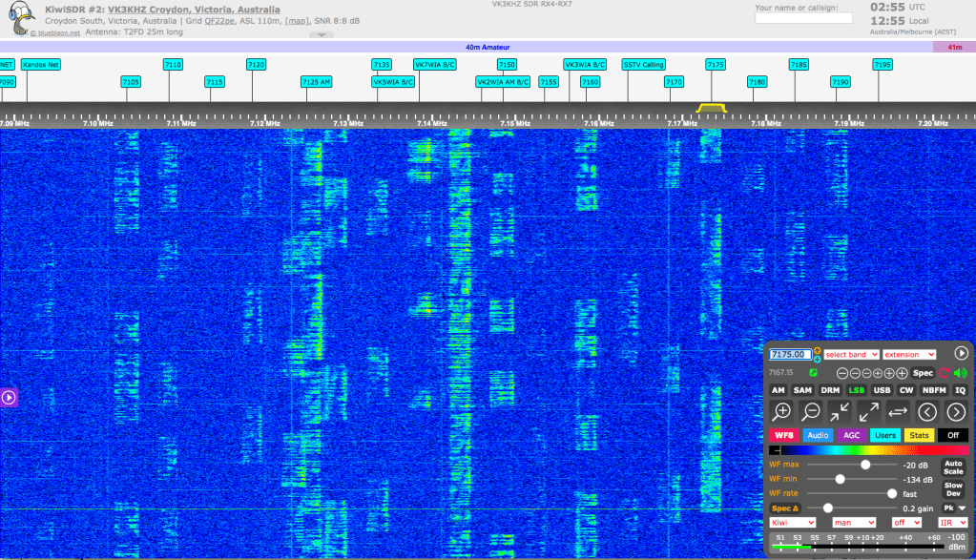The image size is (976, 560).
Task: Click the zoom out magnifier icon
Action: tap(811, 412)
